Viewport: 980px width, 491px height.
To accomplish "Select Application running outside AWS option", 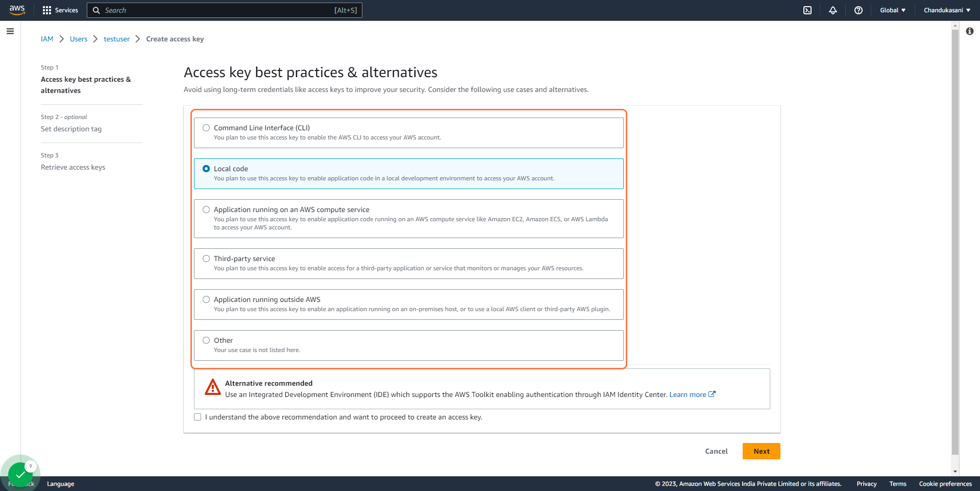I will [x=409, y=305].
